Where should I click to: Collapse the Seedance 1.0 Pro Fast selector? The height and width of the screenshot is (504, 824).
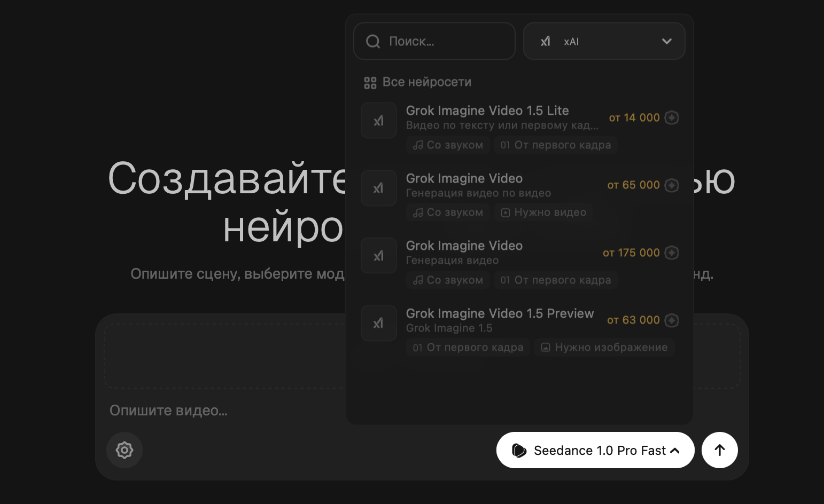tap(595, 450)
